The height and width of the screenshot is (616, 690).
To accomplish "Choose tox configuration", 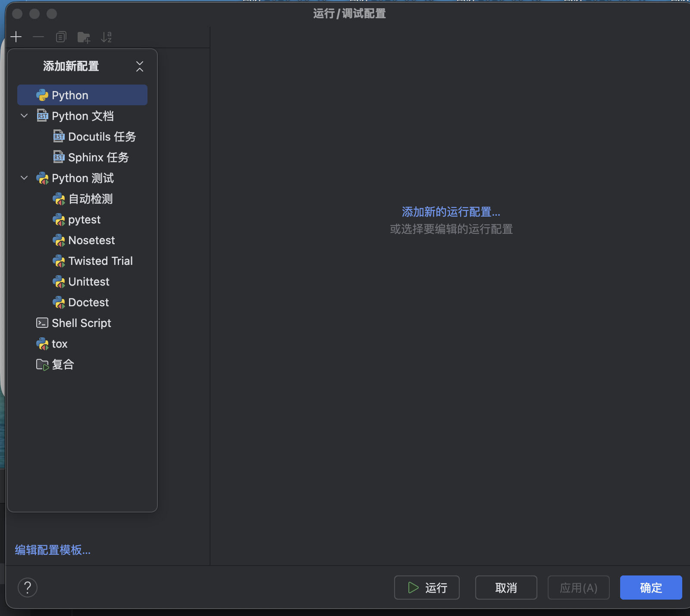I will tap(82, 343).
